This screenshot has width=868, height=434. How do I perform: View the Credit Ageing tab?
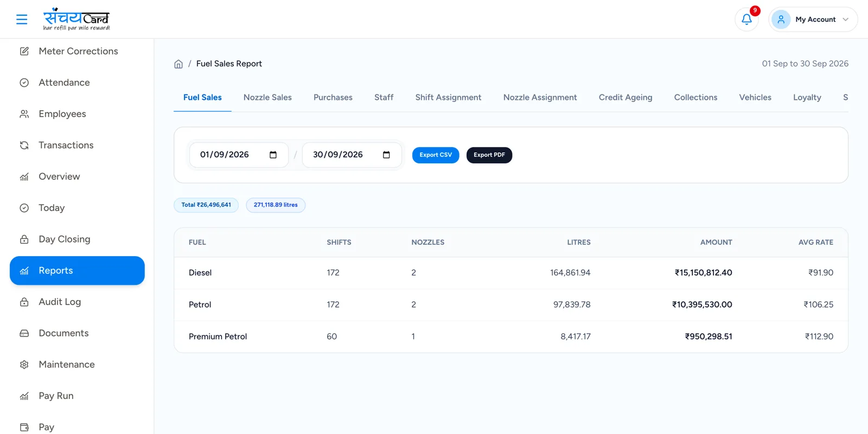pyautogui.click(x=626, y=98)
